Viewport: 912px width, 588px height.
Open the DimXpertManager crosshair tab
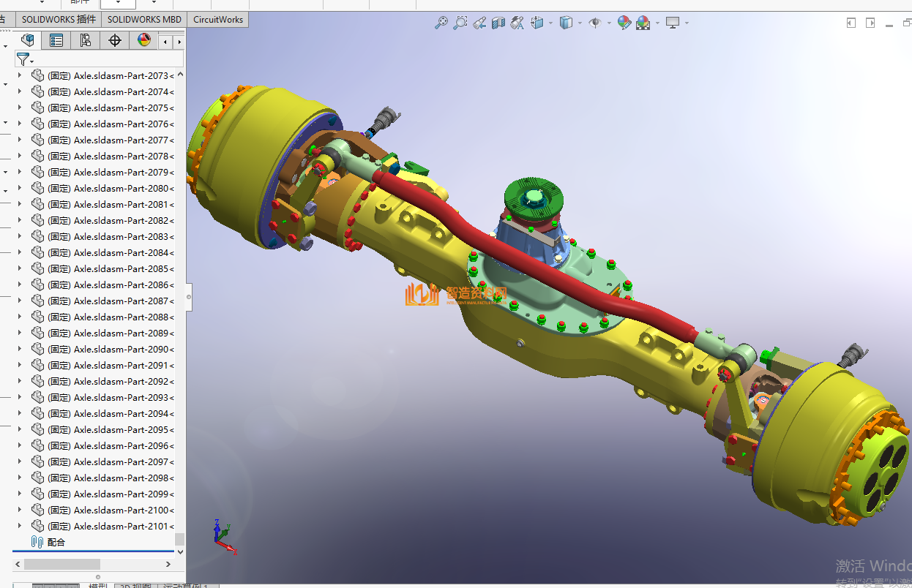pyautogui.click(x=115, y=40)
